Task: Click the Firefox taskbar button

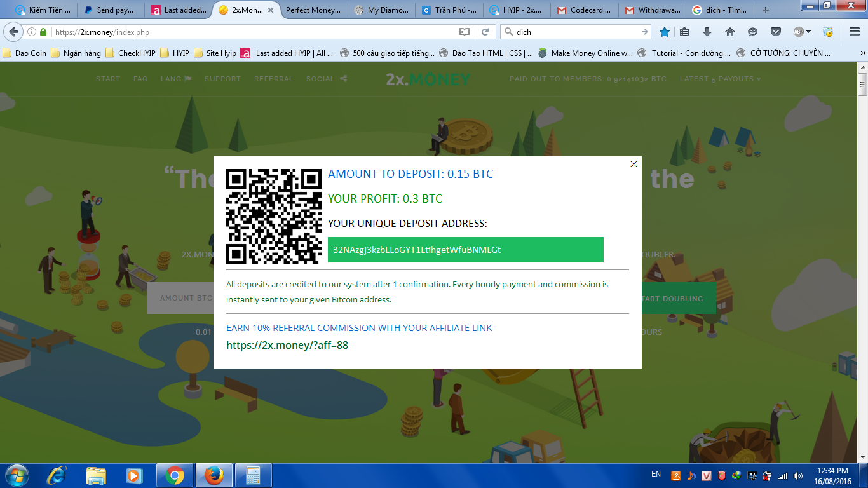Action: [214, 475]
